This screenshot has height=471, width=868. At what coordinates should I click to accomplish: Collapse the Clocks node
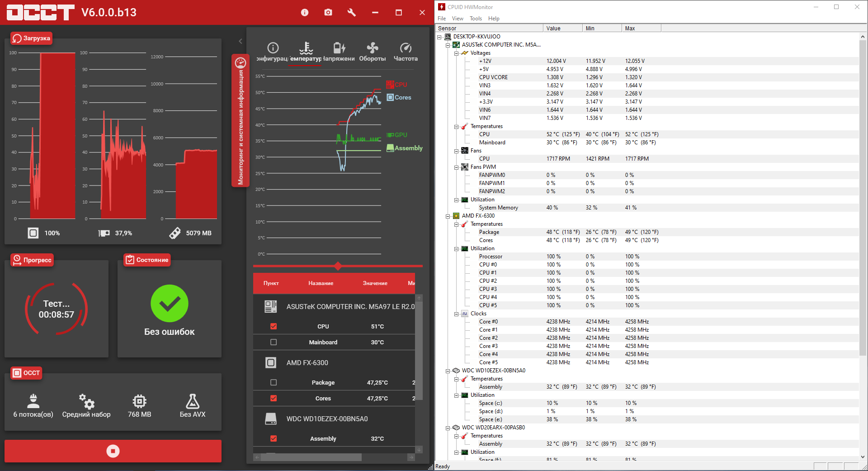457,314
